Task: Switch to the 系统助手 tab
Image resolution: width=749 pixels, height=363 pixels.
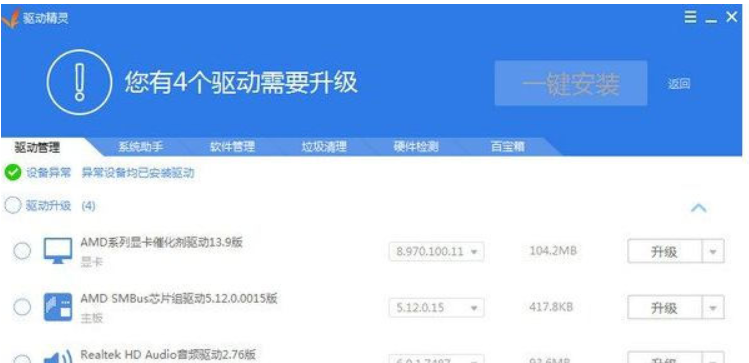Action: pyautogui.click(x=140, y=147)
